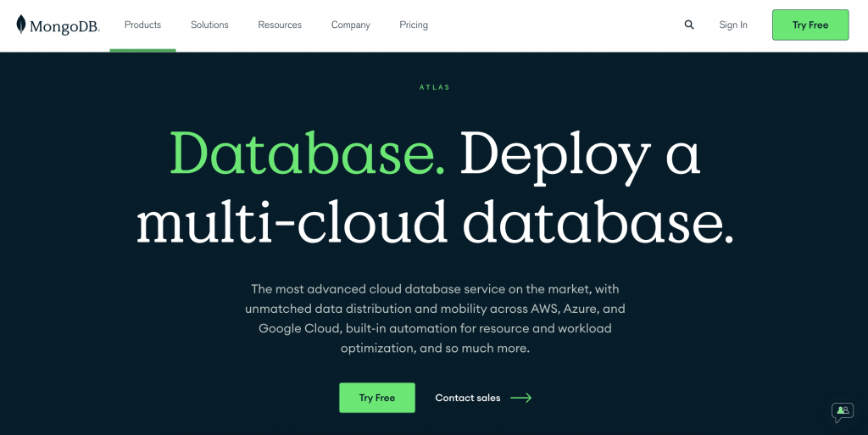Go to the Pricing page
The width and height of the screenshot is (868, 435).
pyautogui.click(x=414, y=25)
